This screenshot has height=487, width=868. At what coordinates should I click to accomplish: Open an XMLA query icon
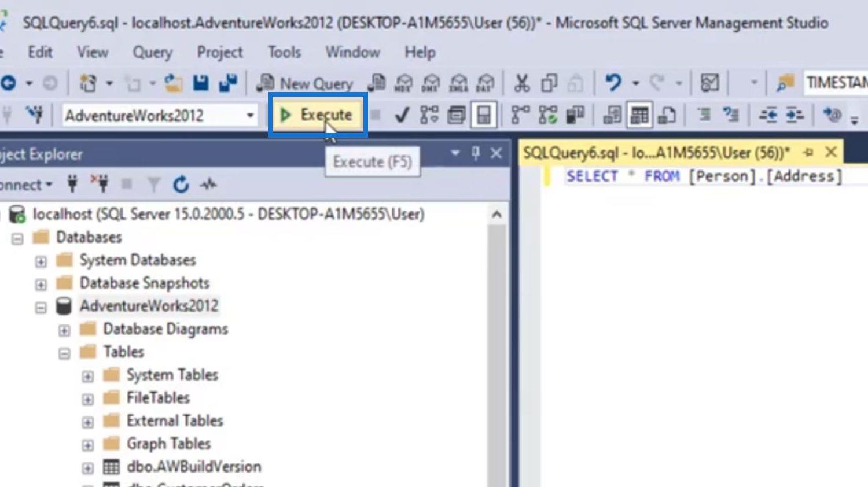click(x=458, y=83)
